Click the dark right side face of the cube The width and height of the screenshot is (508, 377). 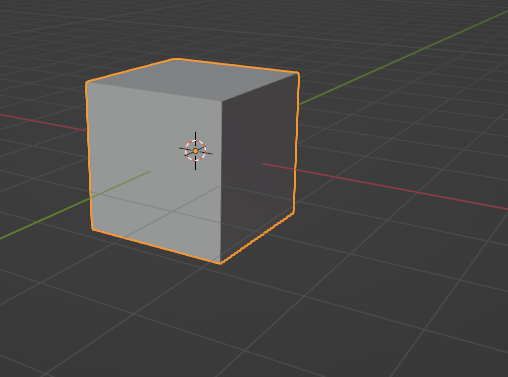click(x=258, y=167)
